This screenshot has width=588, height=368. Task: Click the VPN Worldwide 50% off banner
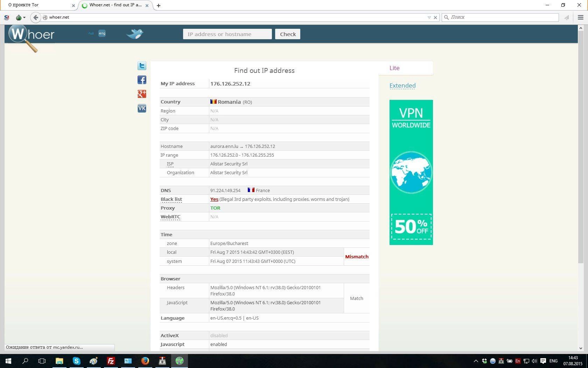pyautogui.click(x=411, y=172)
